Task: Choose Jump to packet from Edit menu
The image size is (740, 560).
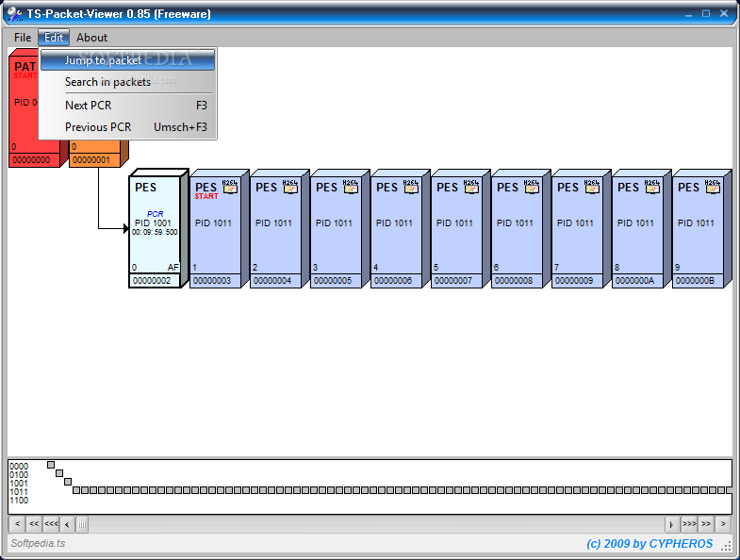Action: pyautogui.click(x=127, y=60)
